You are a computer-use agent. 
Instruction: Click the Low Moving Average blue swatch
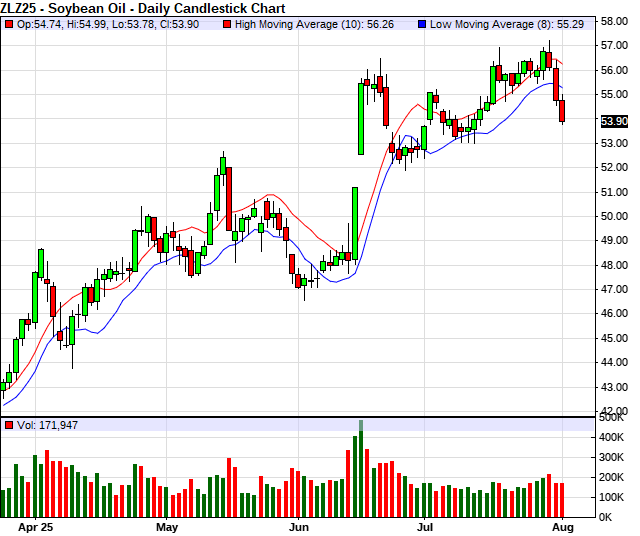click(x=422, y=24)
